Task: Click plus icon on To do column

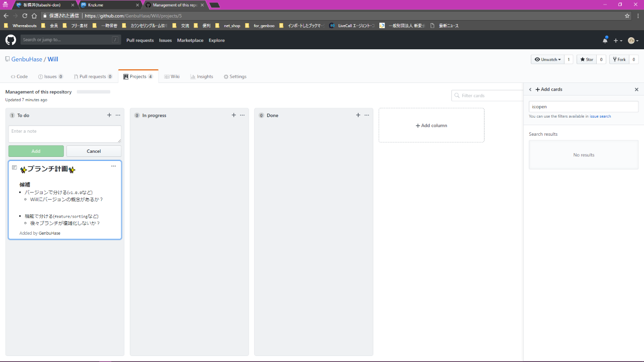Action: click(109, 115)
